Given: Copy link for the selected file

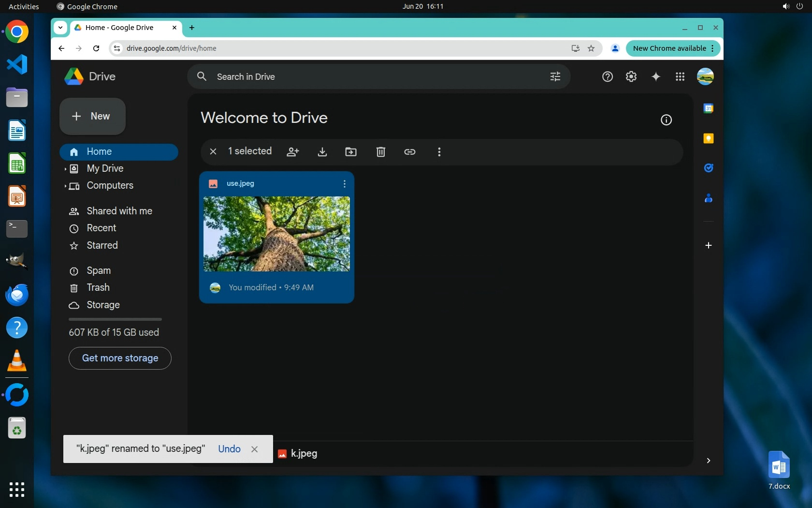Looking at the screenshot, I should point(410,152).
